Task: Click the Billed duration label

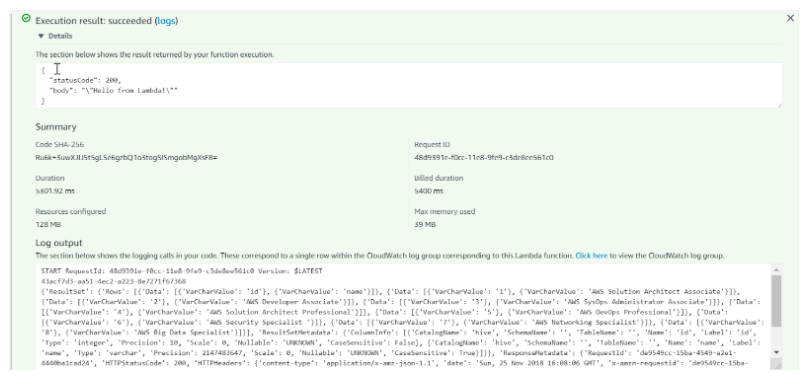Action: coord(438,178)
